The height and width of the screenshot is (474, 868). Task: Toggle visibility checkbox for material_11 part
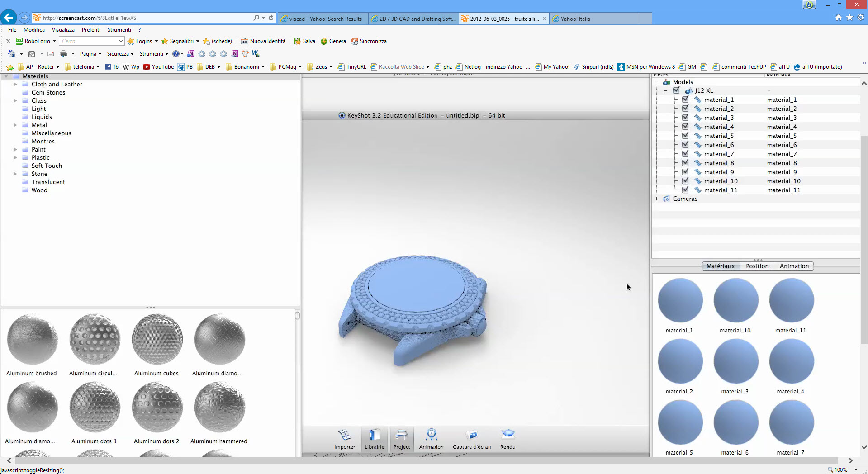pyautogui.click(x=685, y=190)
